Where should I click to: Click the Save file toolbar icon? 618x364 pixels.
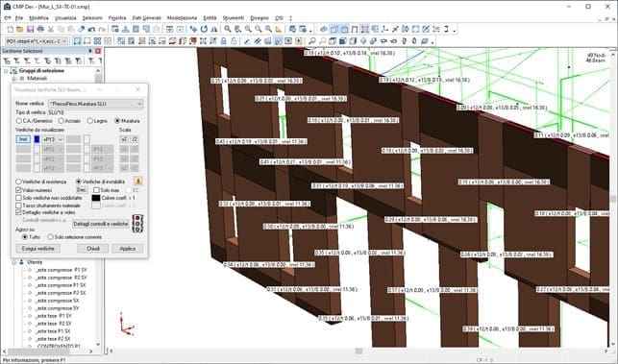(x=31, y=29)
